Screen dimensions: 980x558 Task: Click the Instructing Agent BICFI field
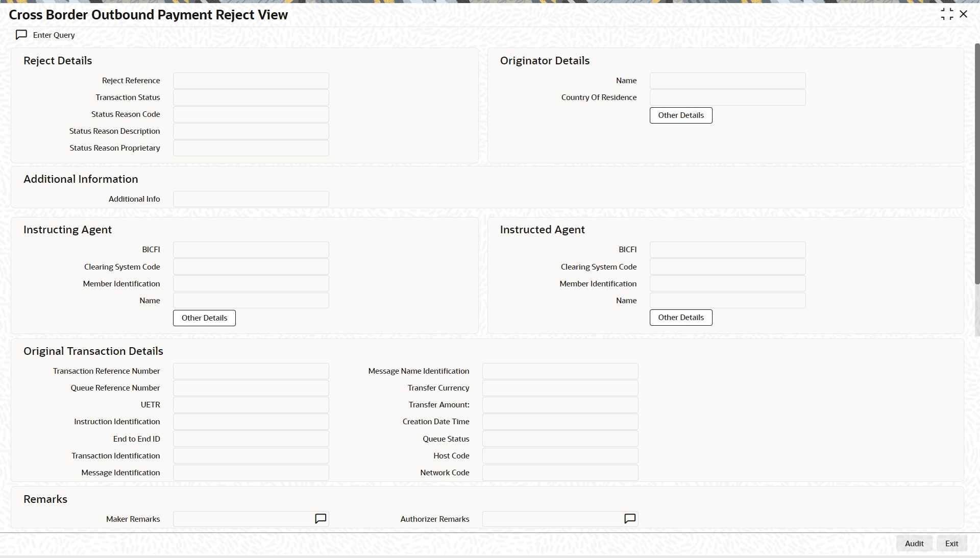pos(251,250)
